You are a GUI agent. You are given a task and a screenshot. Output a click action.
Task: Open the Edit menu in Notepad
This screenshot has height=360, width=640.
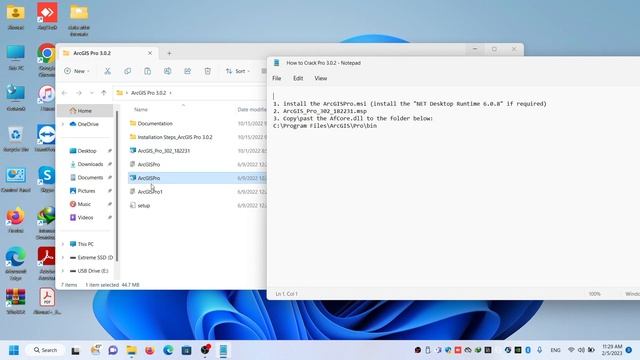click(298, 78)
